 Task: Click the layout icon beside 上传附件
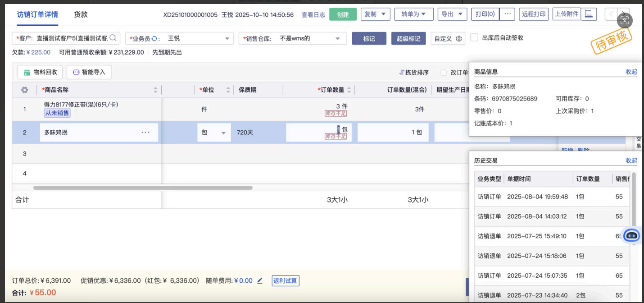coord(589,14)
